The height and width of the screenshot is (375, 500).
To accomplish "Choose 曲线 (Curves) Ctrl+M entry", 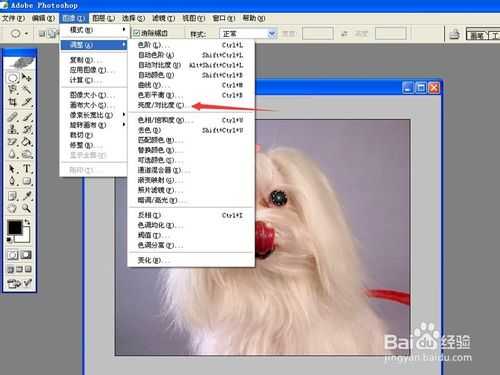I will coord(191,85).
